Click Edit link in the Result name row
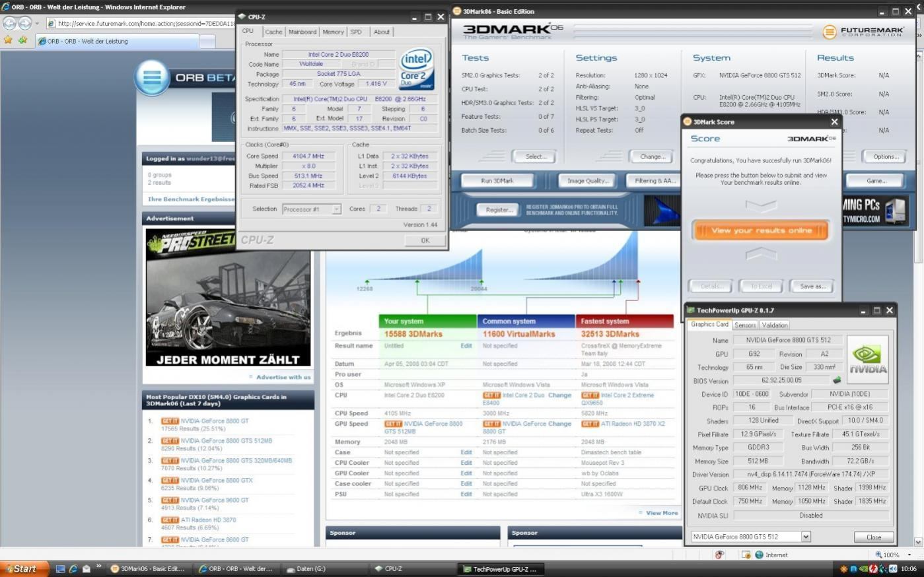The height and width of the screenshot is (577, 924). coord(466,346)
